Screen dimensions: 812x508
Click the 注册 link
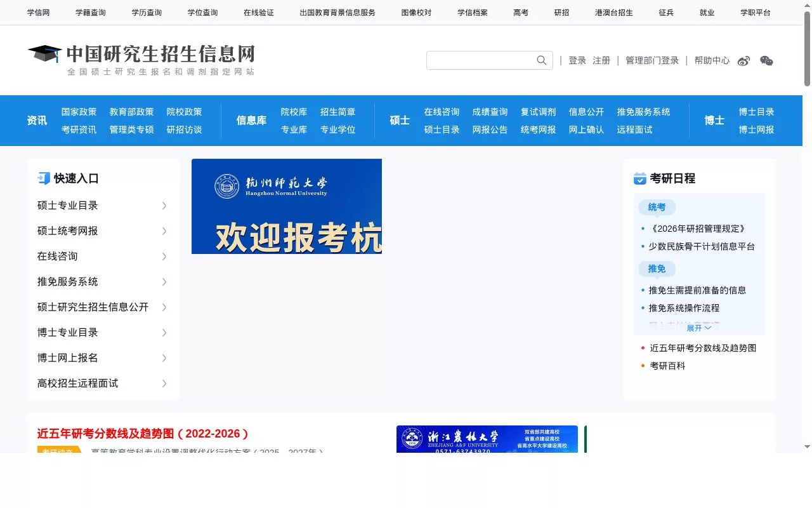[x=601, y=60]
